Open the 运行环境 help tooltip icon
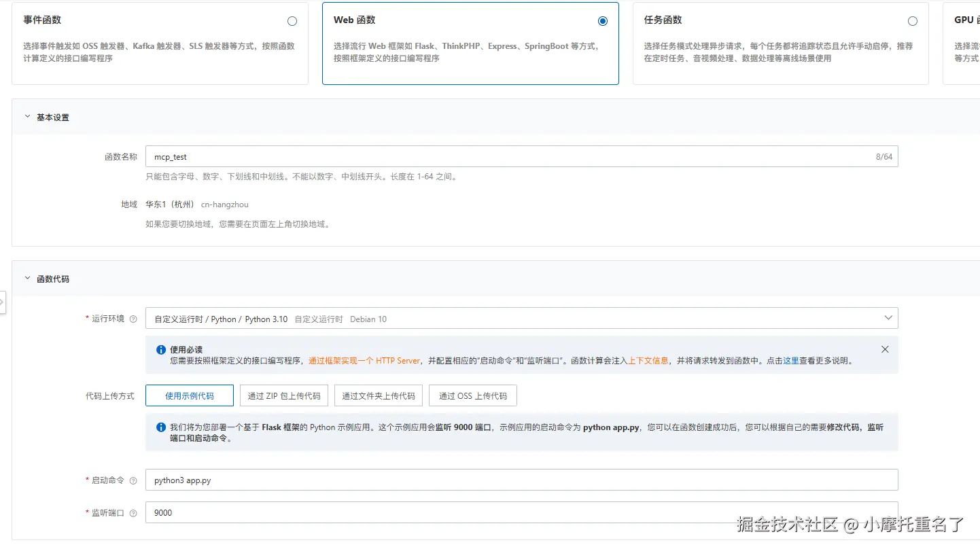The image size is (980, 549). (134, 318)
